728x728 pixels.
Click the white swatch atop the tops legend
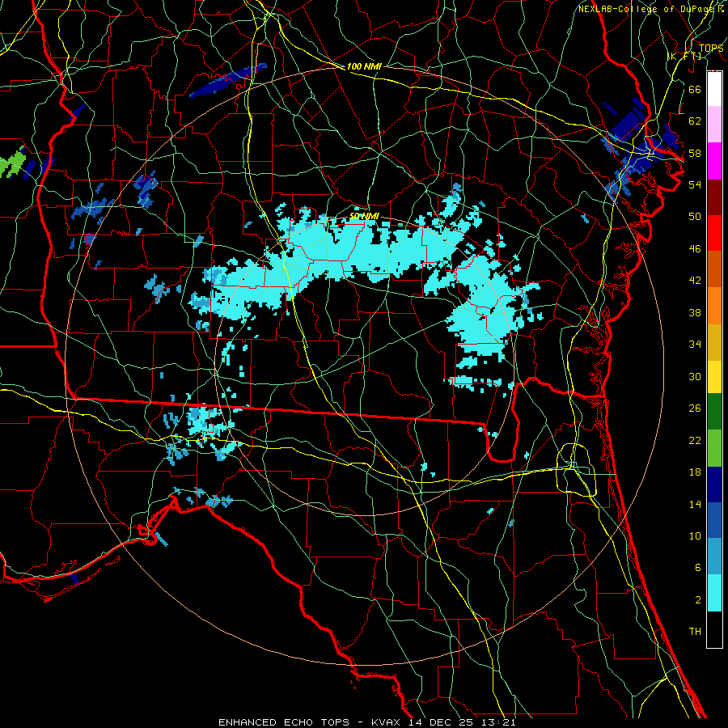[x=714, y=89]
